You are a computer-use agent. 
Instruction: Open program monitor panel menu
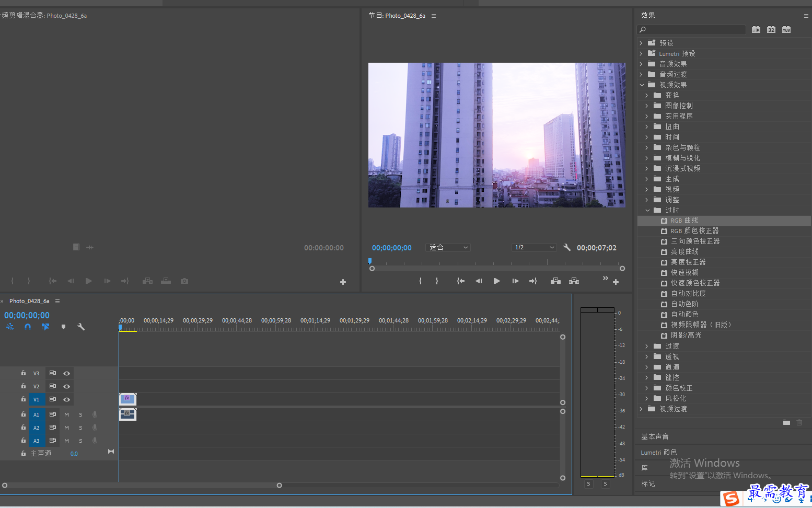point(434,16)
